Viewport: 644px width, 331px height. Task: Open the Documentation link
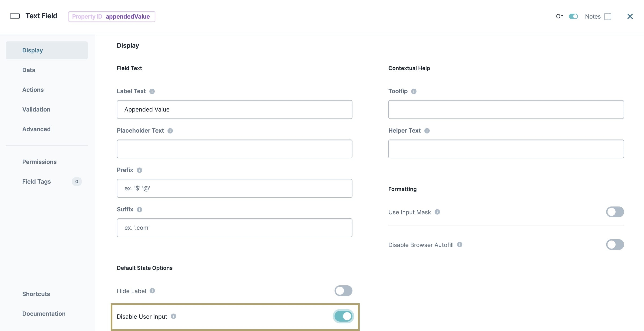click(44, 314)
